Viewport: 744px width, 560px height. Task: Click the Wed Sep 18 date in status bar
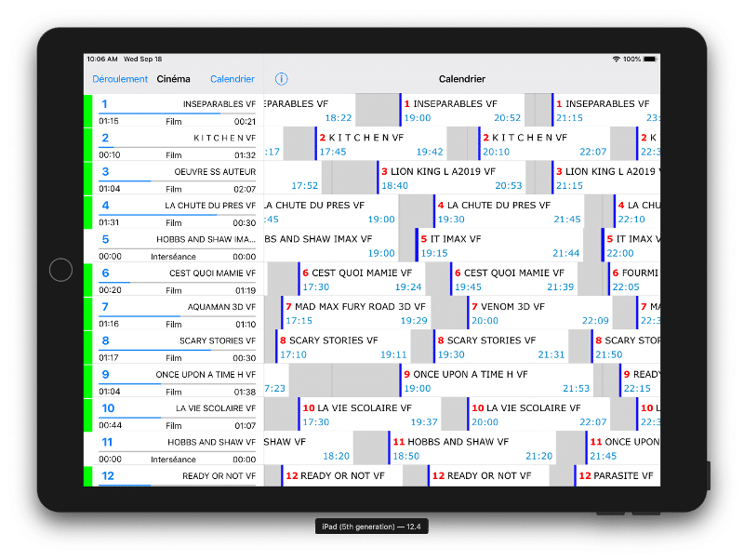143,59
